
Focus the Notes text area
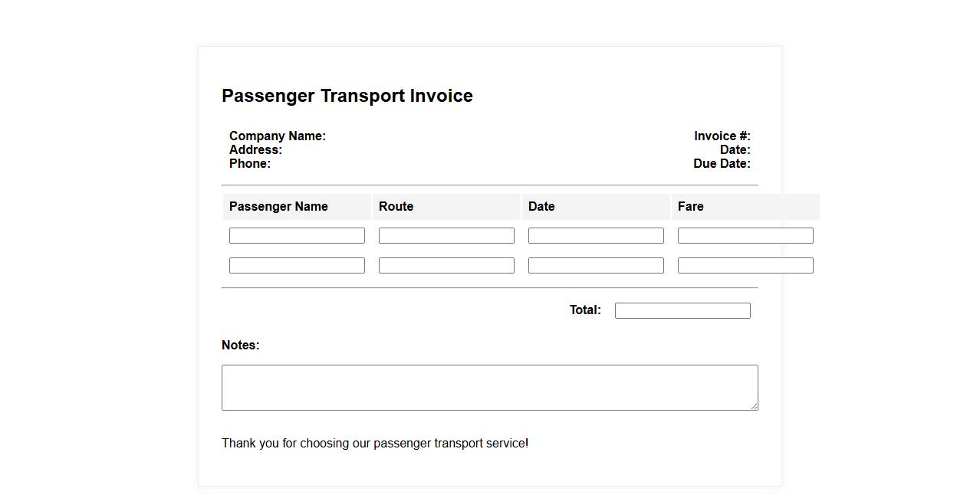[489, 388]
